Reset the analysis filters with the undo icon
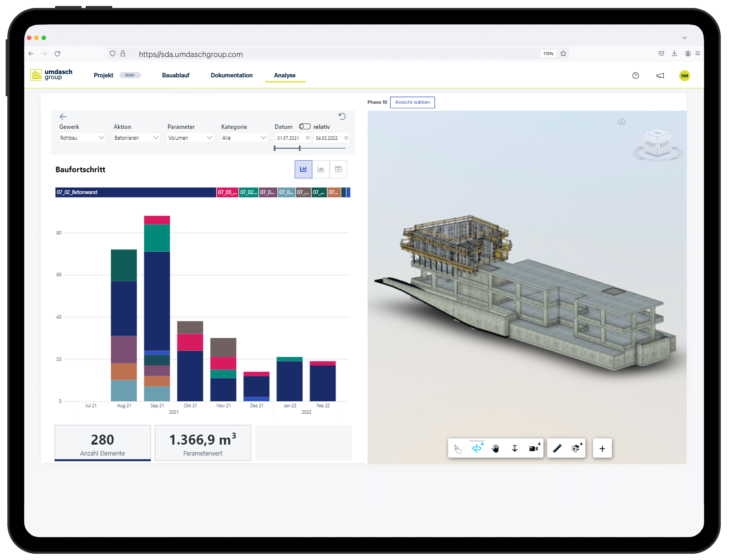The height and width of the screenshot is (560, 753). pyautogui.click(x=342, y=116)
